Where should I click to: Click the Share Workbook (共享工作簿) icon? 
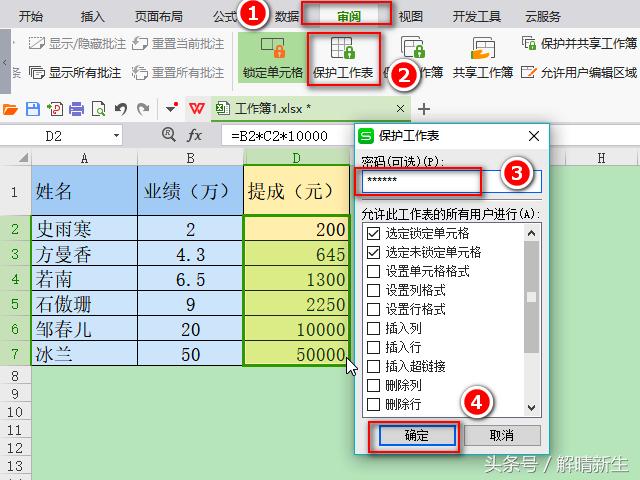pyautogui.click(x=483, y=48)
